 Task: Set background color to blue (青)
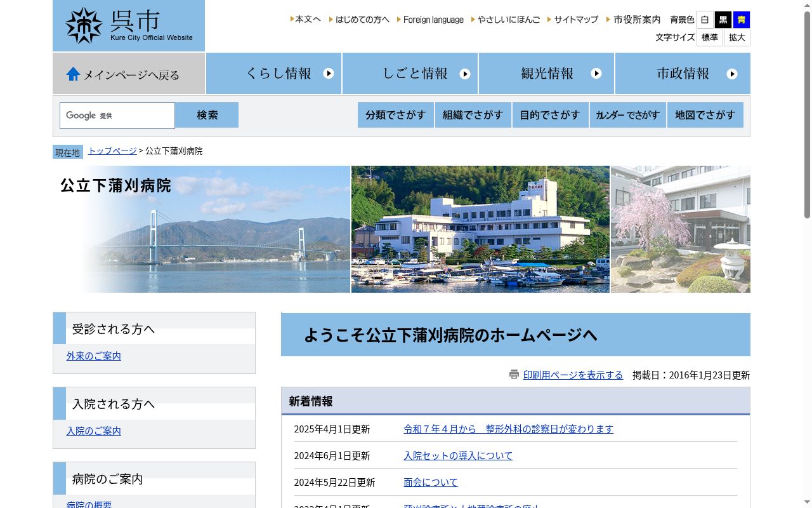pyautogui.click(x=742, y=20)
